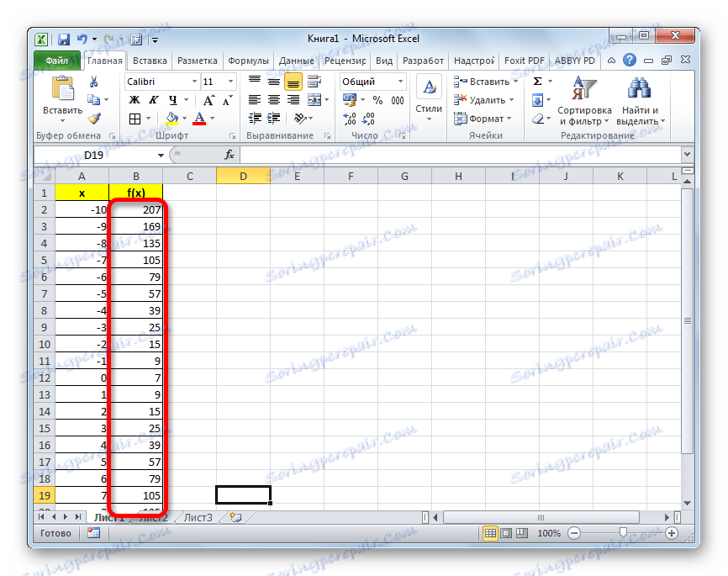Switch to the Вставка tab

coord(150,61)
